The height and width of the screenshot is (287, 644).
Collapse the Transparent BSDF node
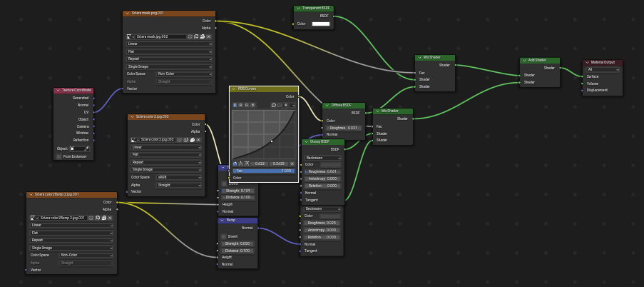point(299,9)
